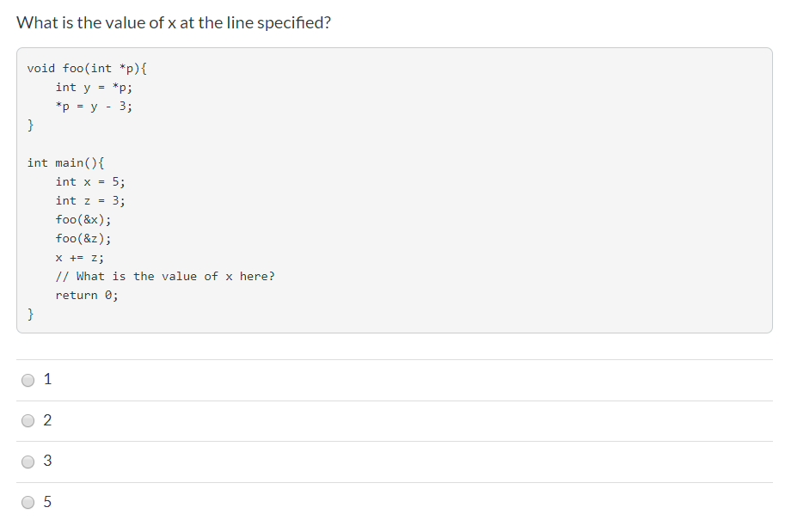Image resolution: width=785 pixels, height=532 pixels.
Task: Click the radio button beside 3
Action: [x=28, y=462]
